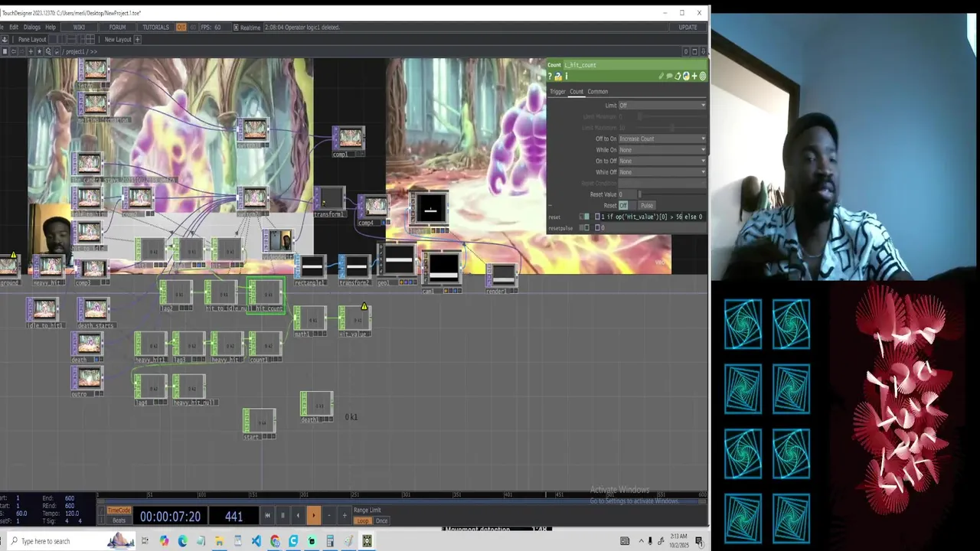Open the Python help icon in parameter panel

point(558,76)
